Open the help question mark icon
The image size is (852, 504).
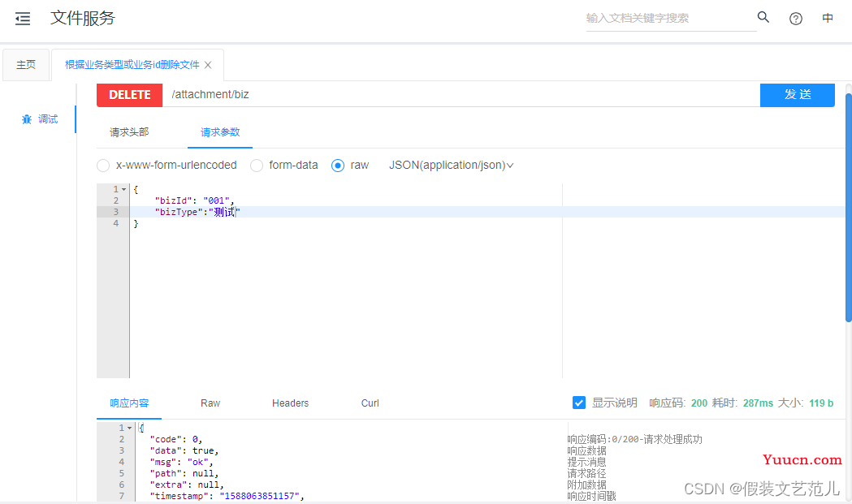point(795,19)
